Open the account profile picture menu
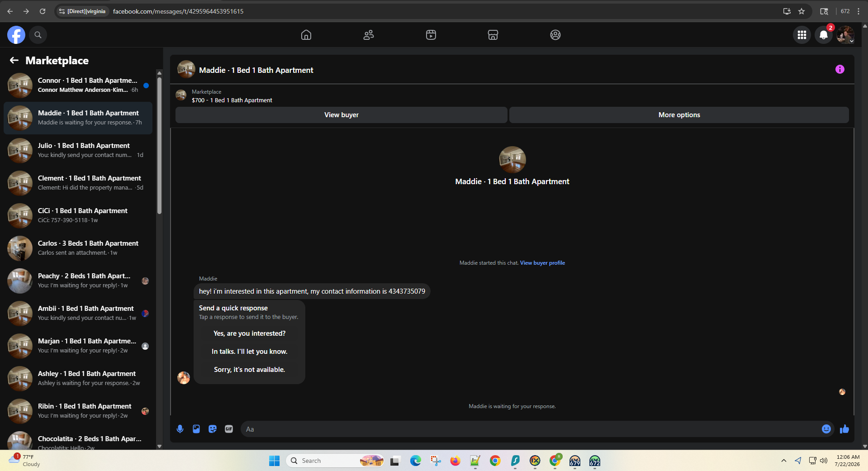The image size is (868, 471). (x=845, y=35)
